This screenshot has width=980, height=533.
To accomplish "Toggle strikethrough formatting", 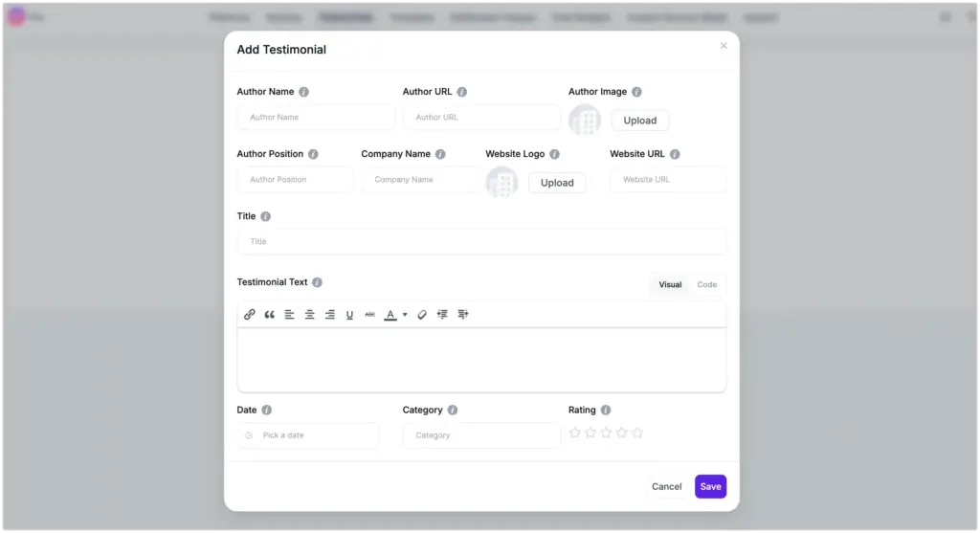I will point(369,314).
